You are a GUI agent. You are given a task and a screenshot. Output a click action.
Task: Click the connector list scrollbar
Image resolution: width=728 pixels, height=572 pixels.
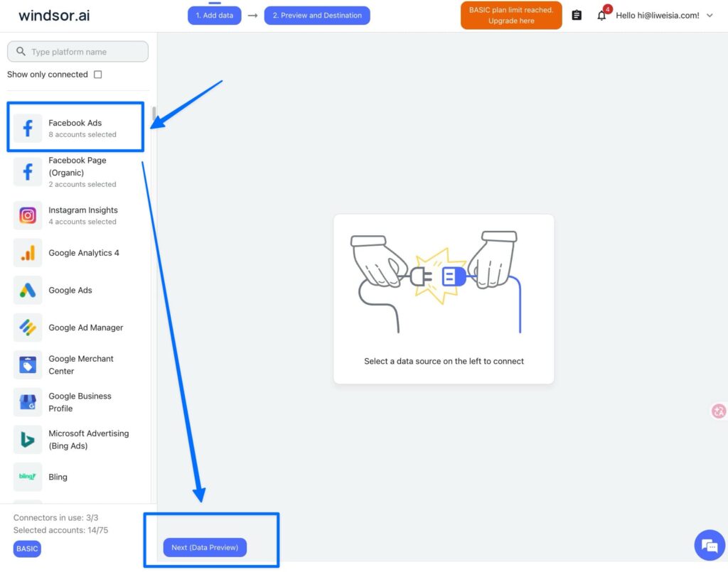pyautogui.click(x=154, y=114)
